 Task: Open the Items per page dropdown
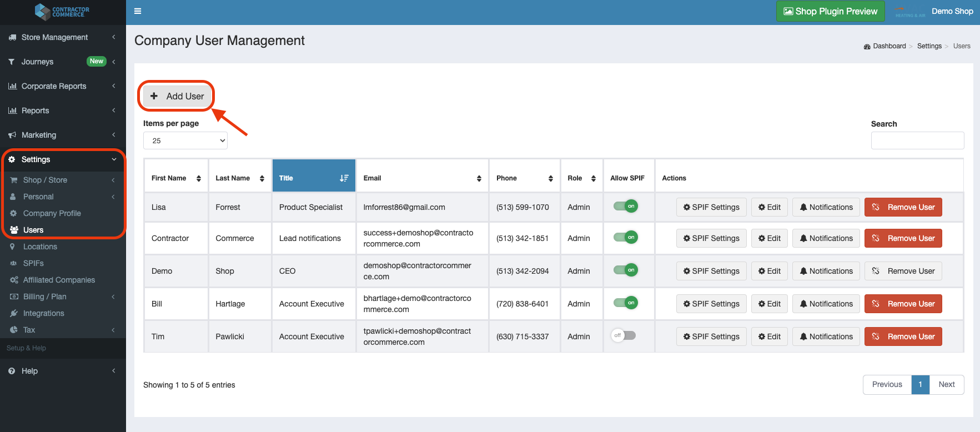click(185, 140)
